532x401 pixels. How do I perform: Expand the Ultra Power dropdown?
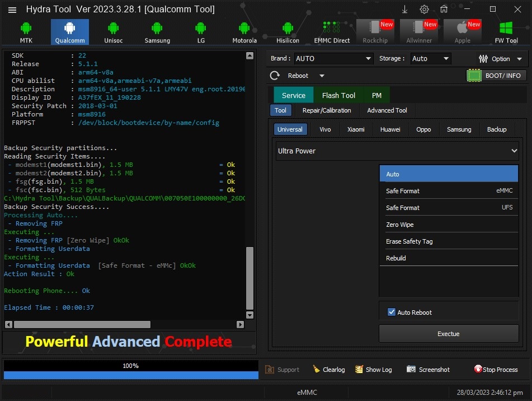(397, 151)
